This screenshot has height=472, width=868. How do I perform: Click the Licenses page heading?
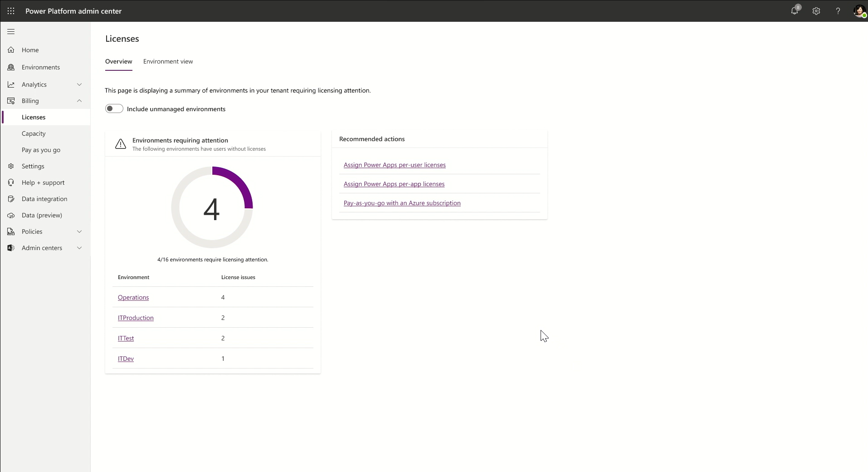pos(122,39)
